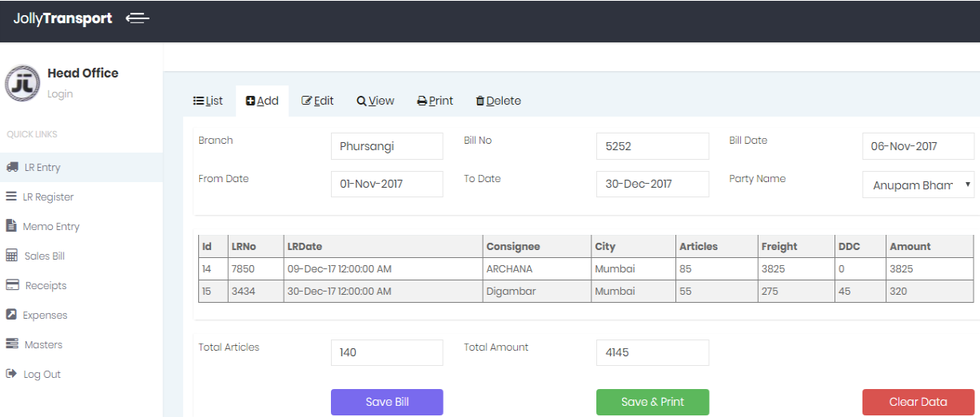Screen dimensions: 980x417
Task: Open the Sales Bill section
Action: tap(82, 256)
